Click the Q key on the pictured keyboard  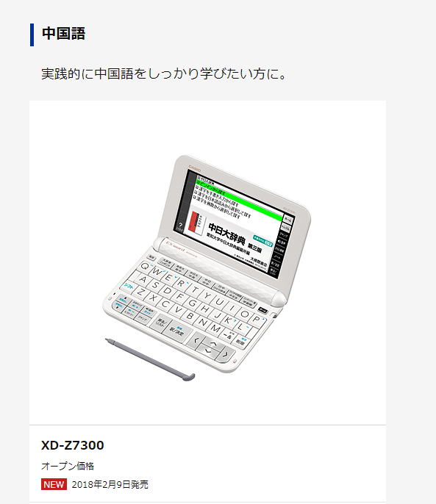[x=145, y=267]
